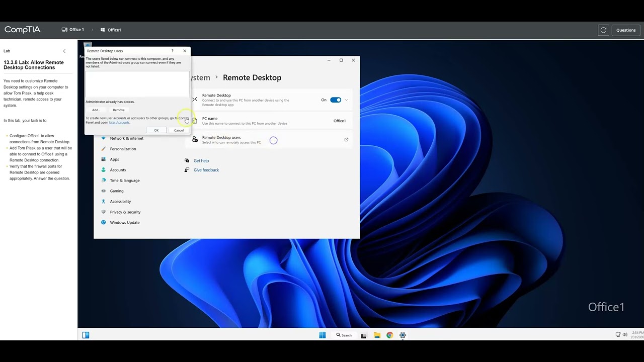The height and width of the screenshot is (362, 644).
Task: Go to Apps settings
Action: (x=114, y=159)
